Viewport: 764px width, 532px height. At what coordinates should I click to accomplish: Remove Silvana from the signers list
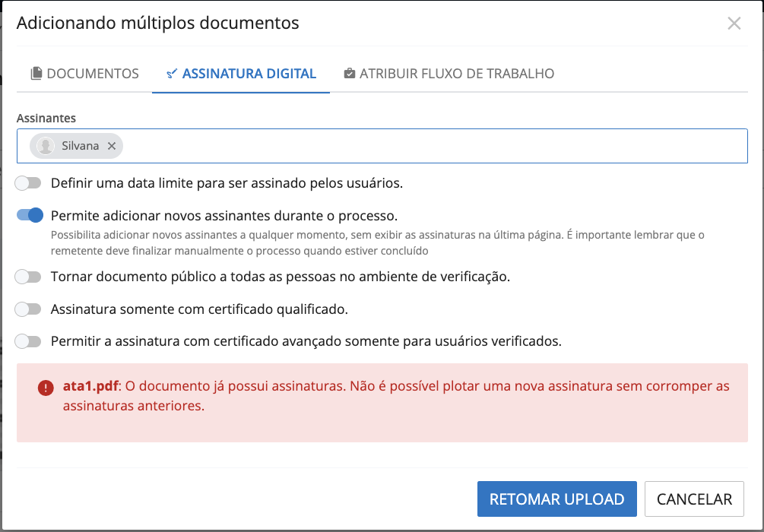[x=112, y=146]
